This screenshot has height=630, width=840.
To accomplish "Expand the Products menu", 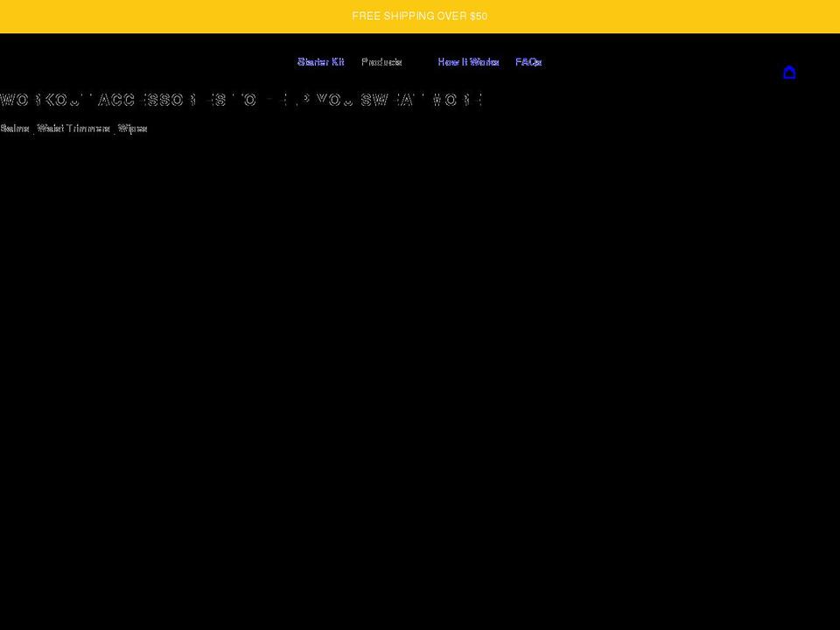I will 382,62.
